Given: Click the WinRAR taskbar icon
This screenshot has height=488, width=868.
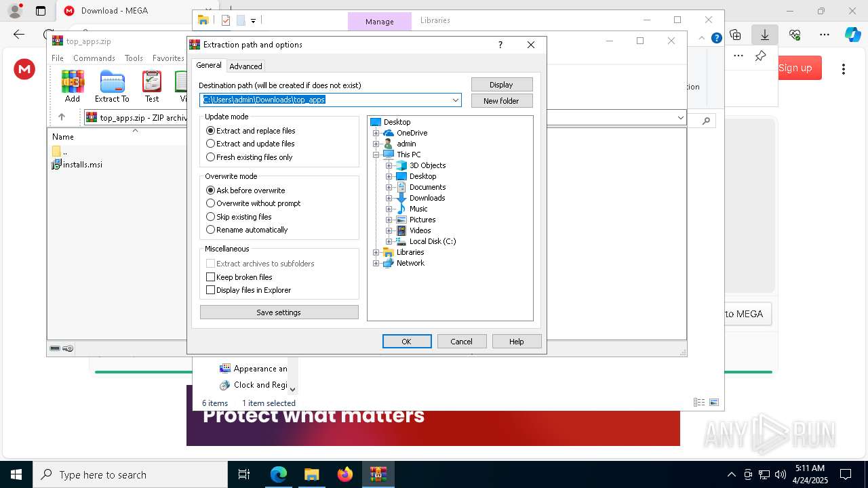Looking at the screenshot, I should (378, 474).
